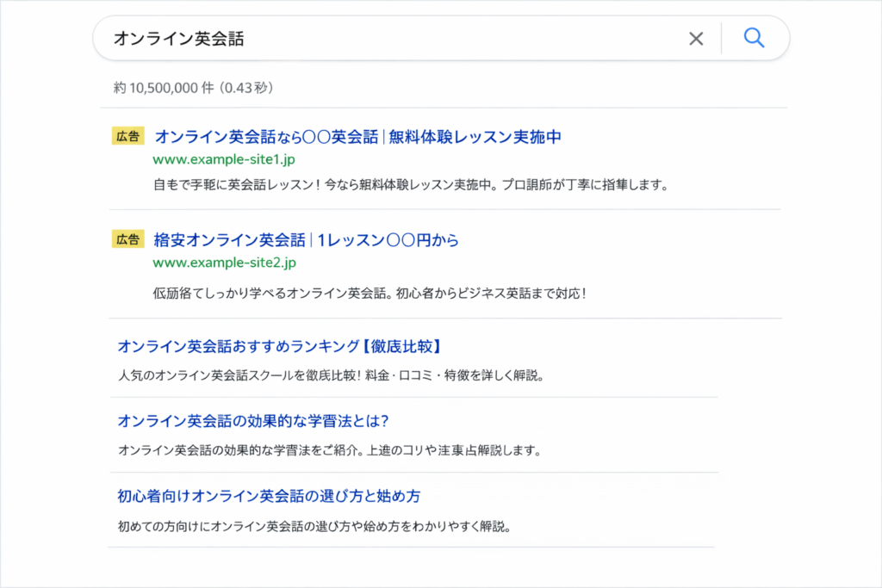Screen dimensions: 882x588
Task: Click the first ad's description about プロ講師
Action: click(410, 184)
